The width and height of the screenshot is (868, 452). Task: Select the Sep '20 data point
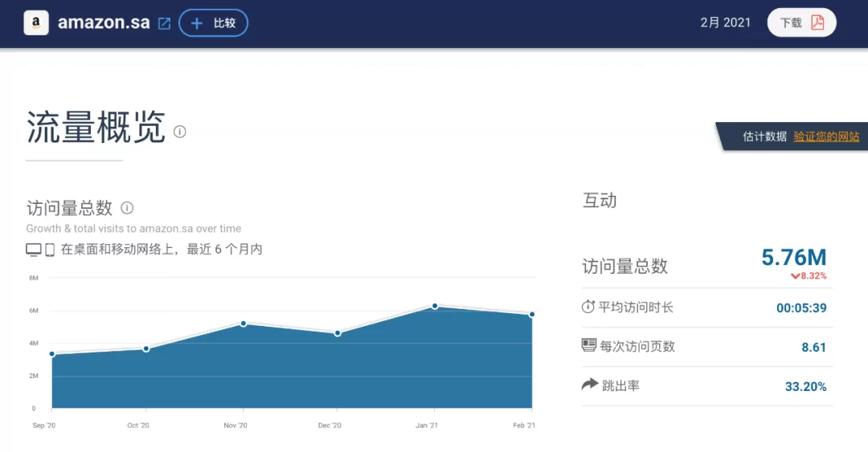click(52, 354)
